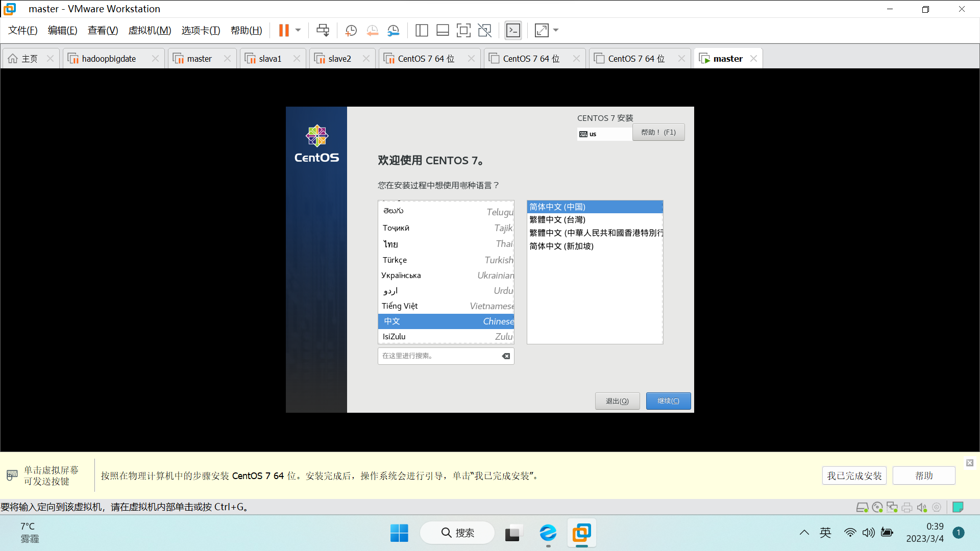Viewport: 980px width, 551px height.
Task: Select Thai language row
Action: [x=446, y=244]
